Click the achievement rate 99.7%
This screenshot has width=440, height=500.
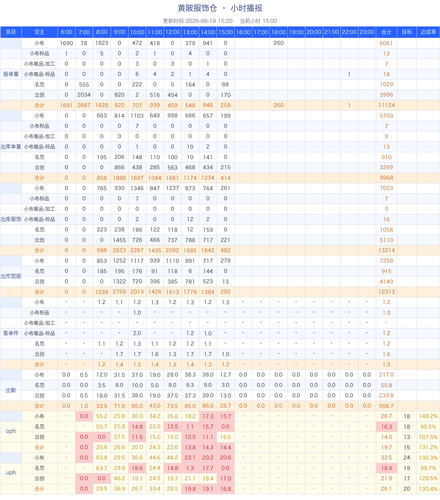[x=428, y=468]
